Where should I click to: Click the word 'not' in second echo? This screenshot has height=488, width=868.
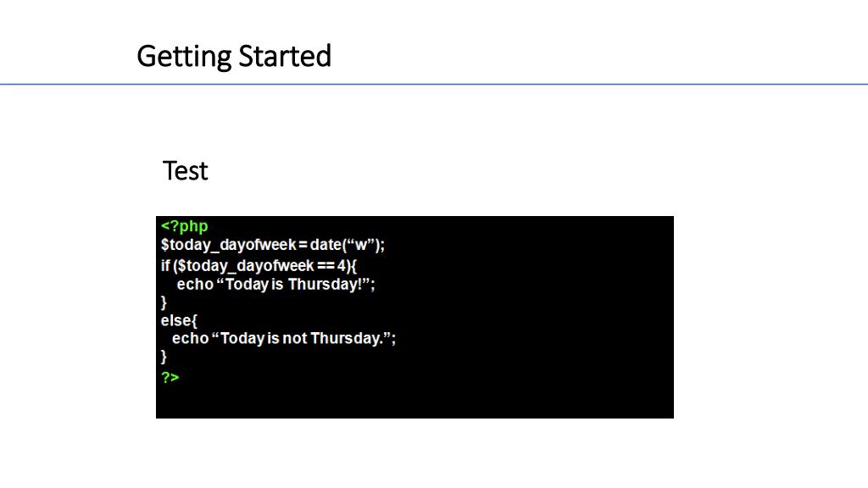(x=294, y=338)
